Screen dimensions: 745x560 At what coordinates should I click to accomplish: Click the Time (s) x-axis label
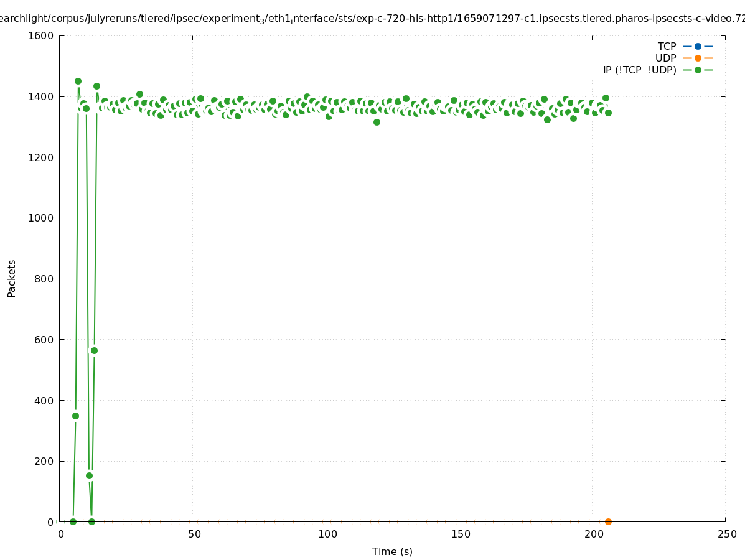[392, 551]
